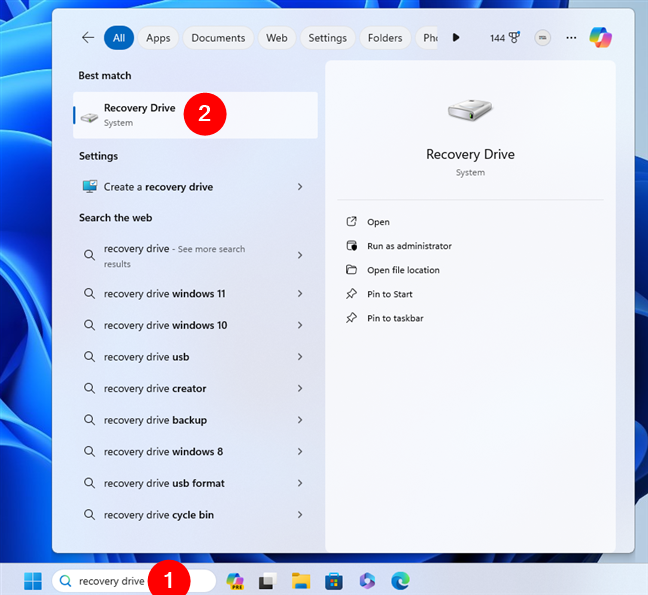Choose Open file location

pos(403,270)
